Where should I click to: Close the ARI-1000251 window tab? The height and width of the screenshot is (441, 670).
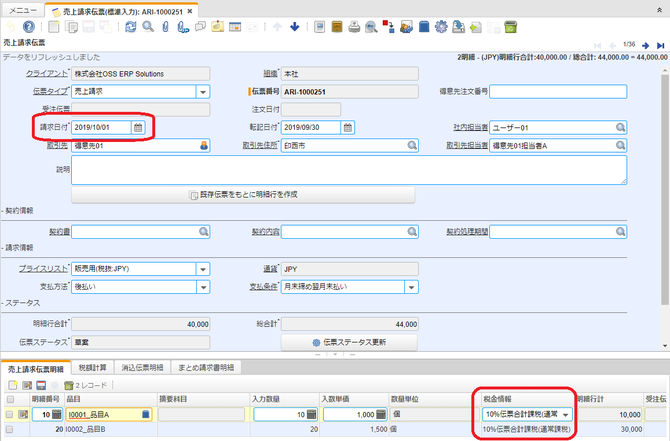pyautogui.click(x=190, y=12)
